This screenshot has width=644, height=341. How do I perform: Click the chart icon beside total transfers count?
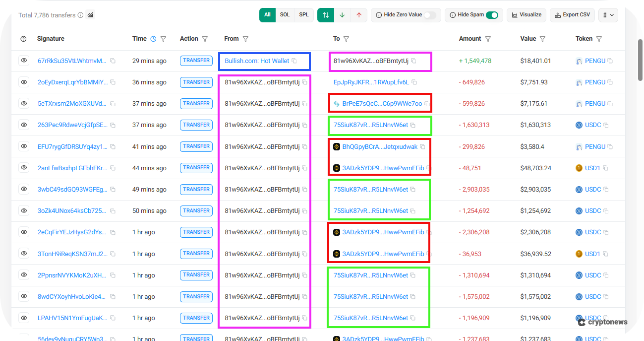point(89,15)
